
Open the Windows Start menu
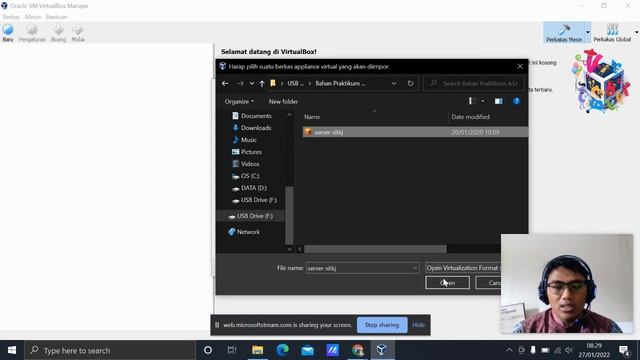point(12,350)
